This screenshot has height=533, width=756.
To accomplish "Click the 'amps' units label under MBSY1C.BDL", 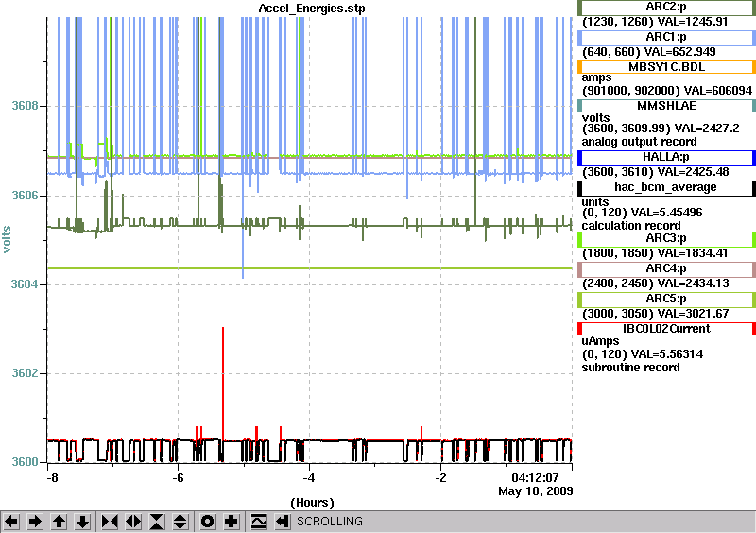I will pyautogui.click(x=597, y=78).
